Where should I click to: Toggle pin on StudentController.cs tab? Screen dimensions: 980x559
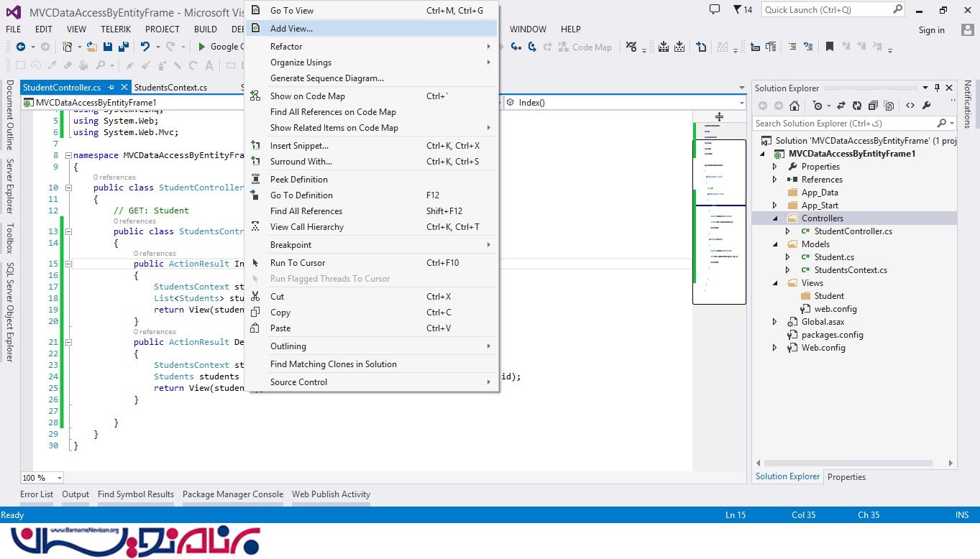[111, 88]
